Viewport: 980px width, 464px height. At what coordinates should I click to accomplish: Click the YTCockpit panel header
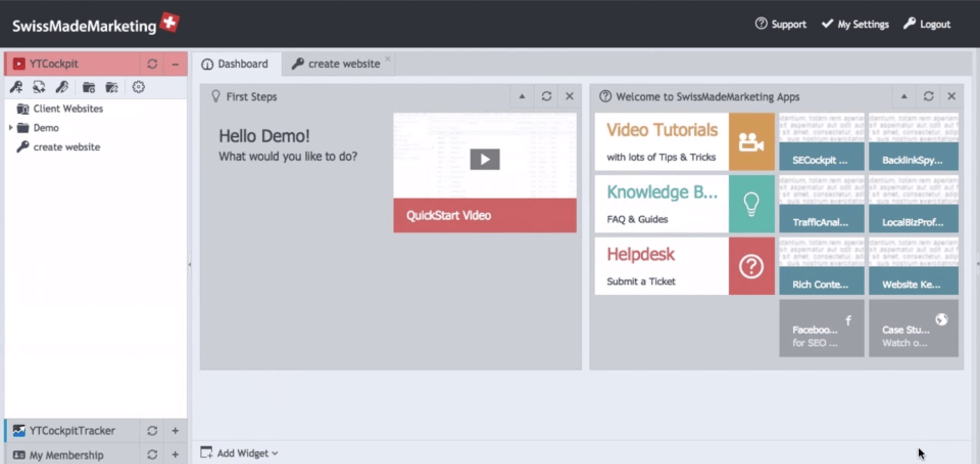(72, 64)
